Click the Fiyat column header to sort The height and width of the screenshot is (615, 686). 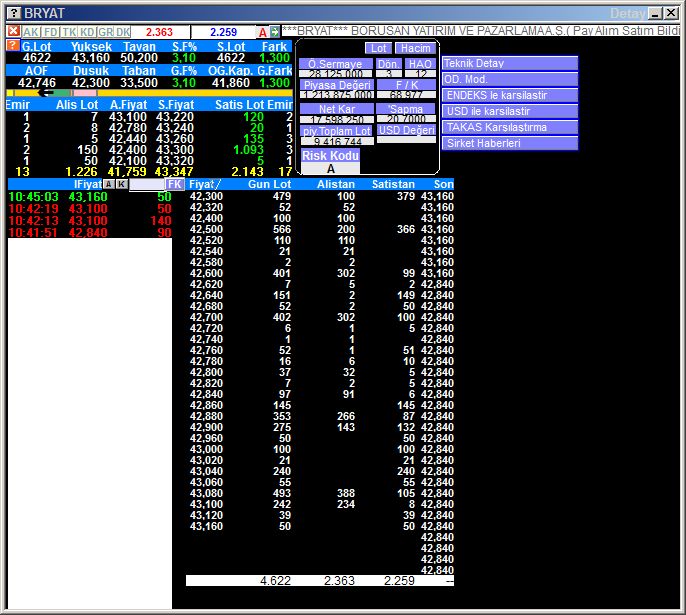pyautogui.click(x=205, y=184)
